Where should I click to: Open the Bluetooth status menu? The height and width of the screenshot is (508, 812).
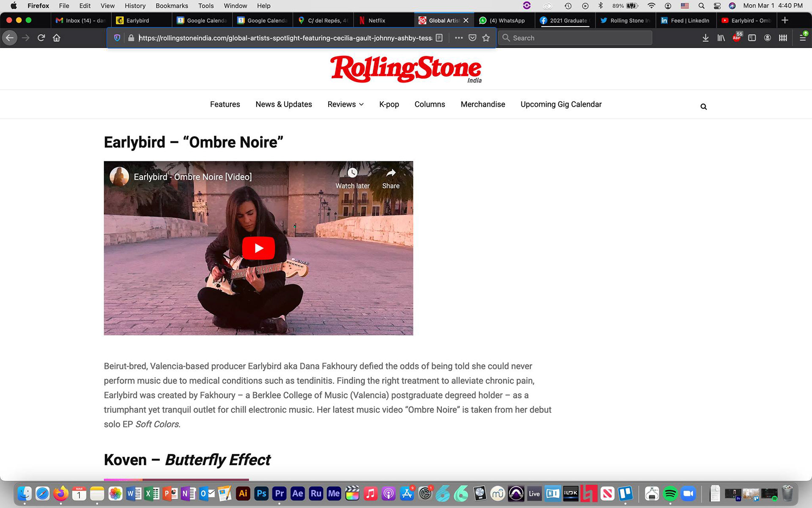click(601, 6)
